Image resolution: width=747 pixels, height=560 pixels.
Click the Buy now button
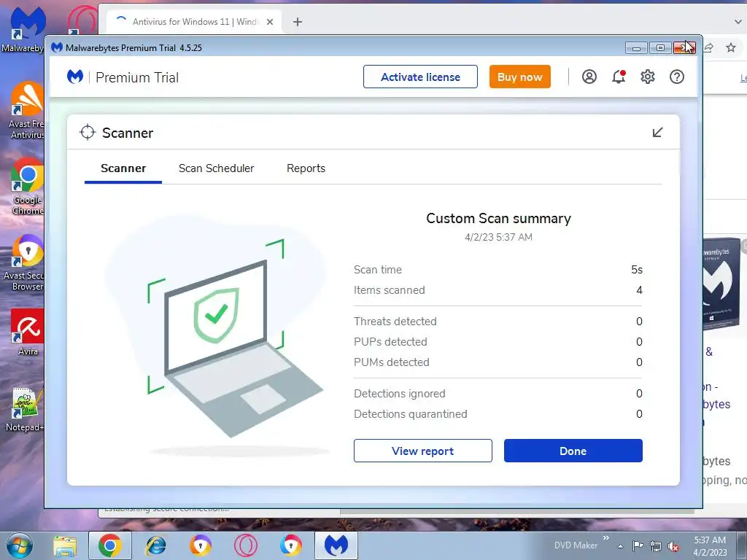coord(519,77)
